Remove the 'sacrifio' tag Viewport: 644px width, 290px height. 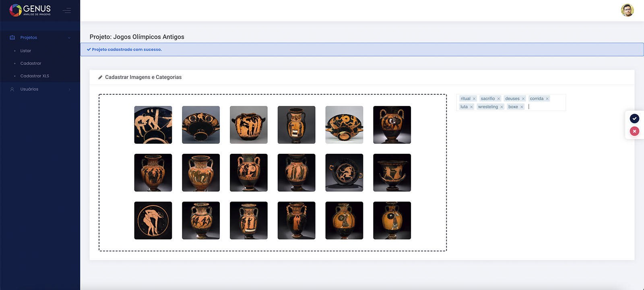point(498,99)
